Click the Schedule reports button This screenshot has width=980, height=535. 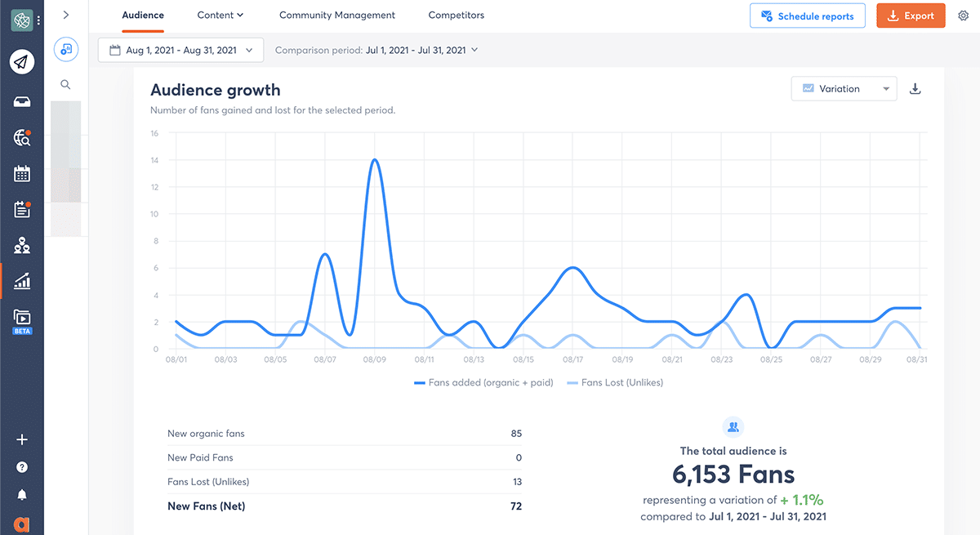pyautogui.click(x=807, y=16)
